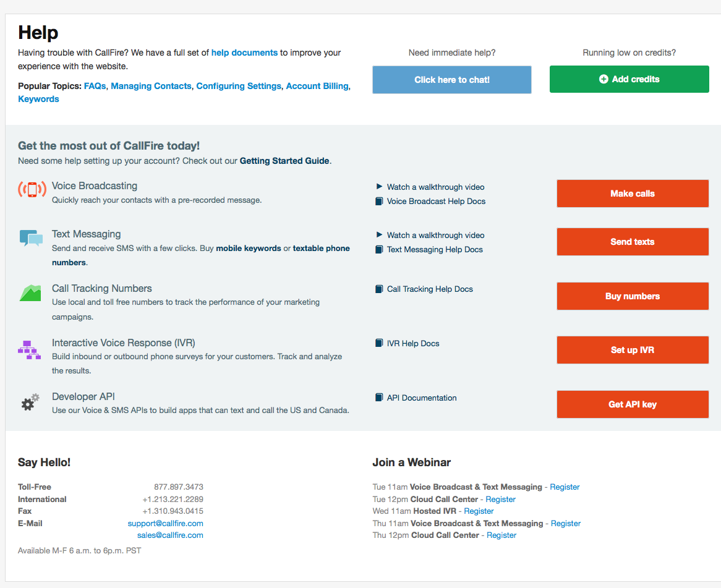Click the Call Tracking Numbers green chart icon
The width and height of the screenshot is (721, 588).
(x=30, y=292)
